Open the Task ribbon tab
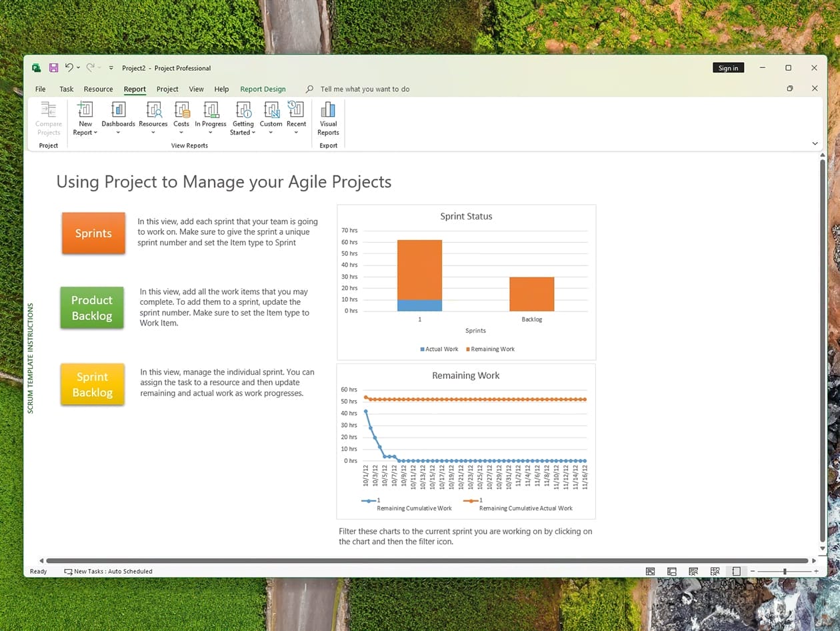 tap(67, 89)
